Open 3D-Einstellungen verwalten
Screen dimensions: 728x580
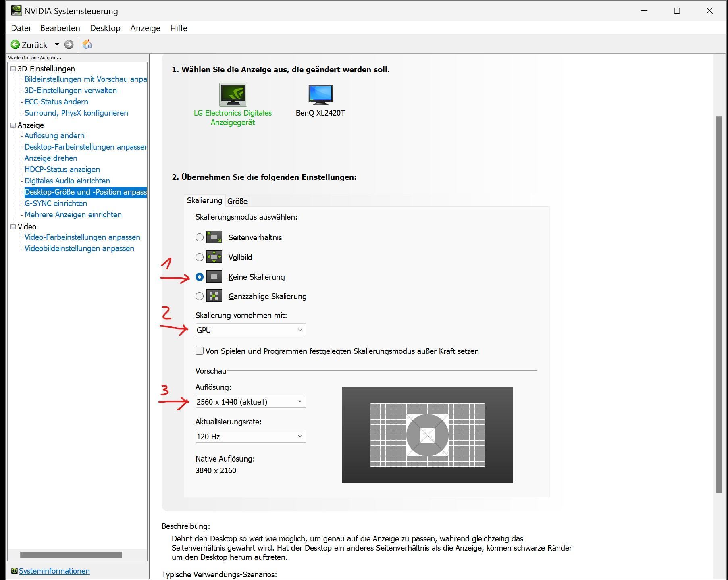(71, 91)
